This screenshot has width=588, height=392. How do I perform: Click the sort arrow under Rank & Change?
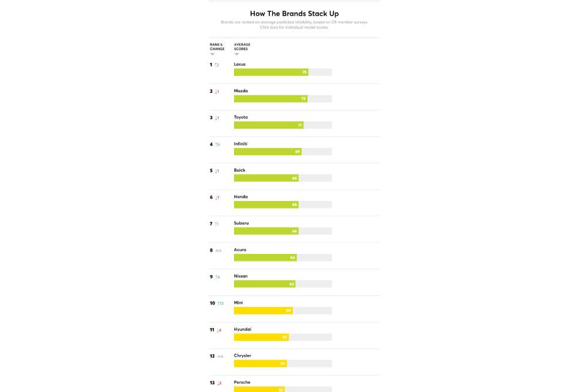[212, 54]
